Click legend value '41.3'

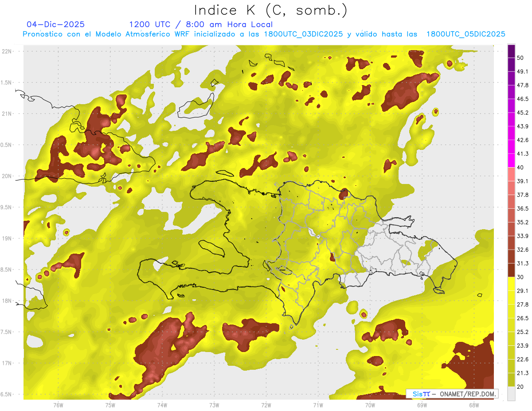[523, 154]
